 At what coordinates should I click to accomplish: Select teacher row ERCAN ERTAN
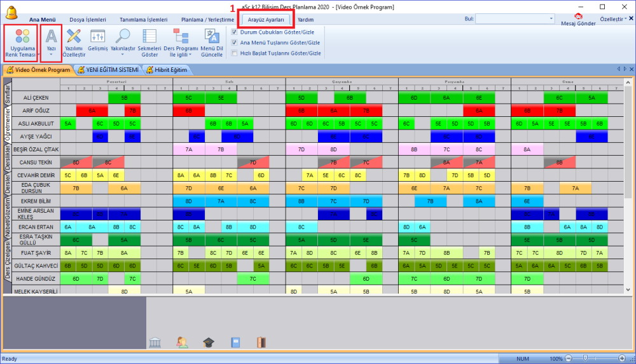(x=36, y=227)
